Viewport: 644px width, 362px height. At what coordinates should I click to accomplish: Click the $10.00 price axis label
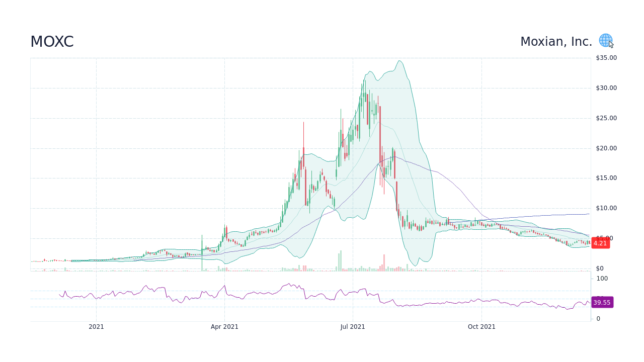pos(606,208)
